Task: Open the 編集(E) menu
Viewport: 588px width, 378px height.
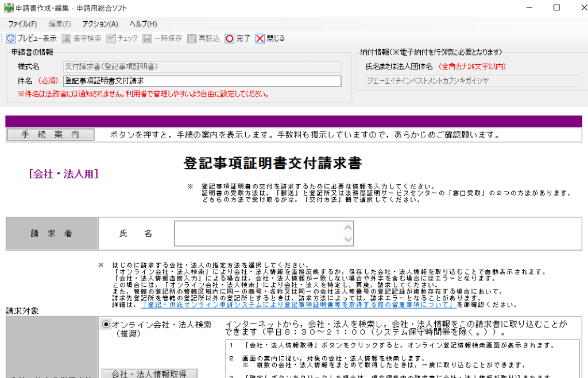Action: click(x=60, y=24)
